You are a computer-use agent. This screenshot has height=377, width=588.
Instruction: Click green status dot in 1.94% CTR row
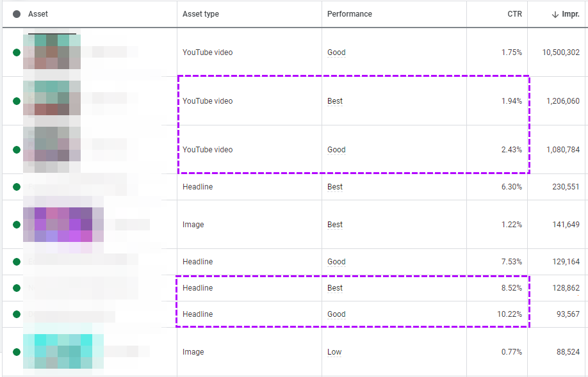17,101
